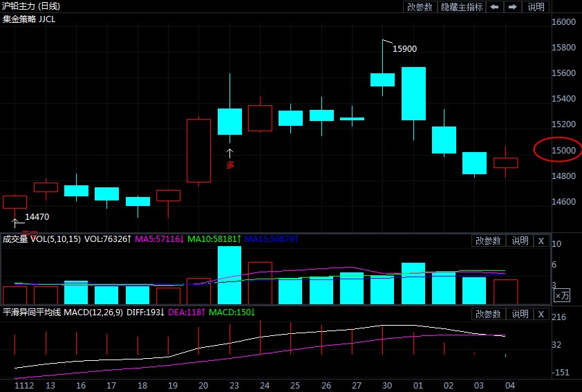Click the date label 1112 on time axis
This screenshot has height=392, width=582.
point(24,385)
